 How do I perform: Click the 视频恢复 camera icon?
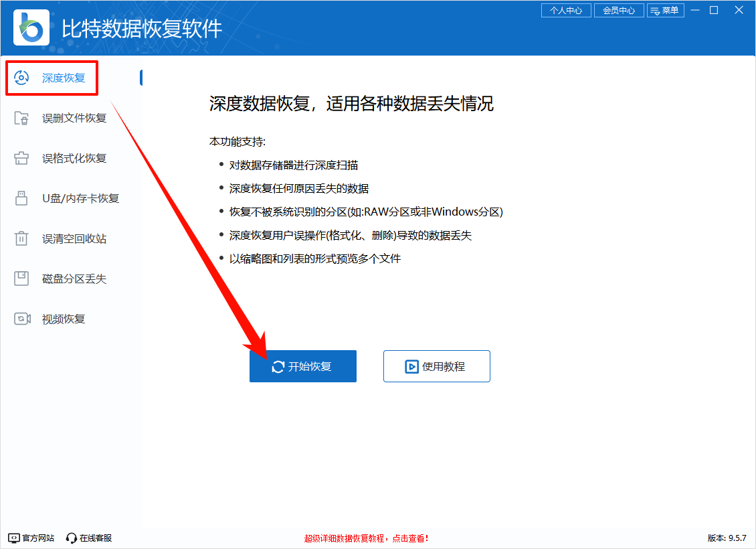[x=22, y=319]
